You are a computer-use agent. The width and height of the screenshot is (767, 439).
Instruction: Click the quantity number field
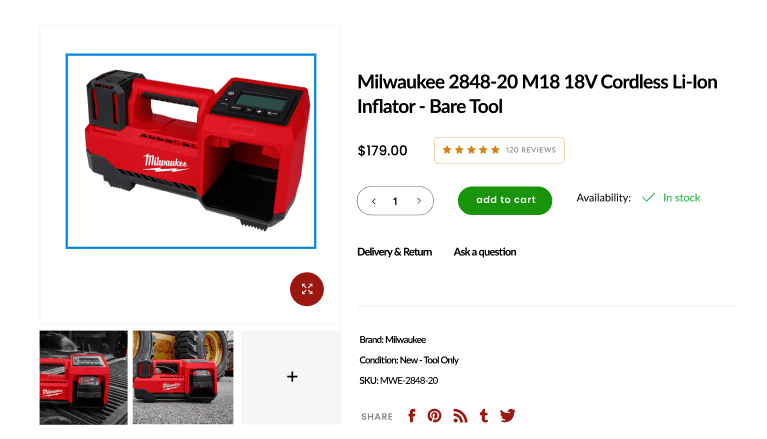point(395,201)
